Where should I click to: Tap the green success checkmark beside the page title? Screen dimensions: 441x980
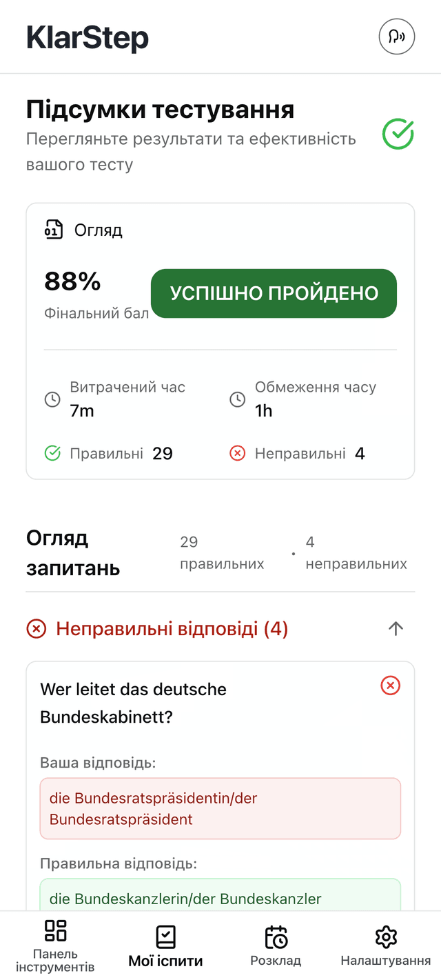[x=398, y=134]
